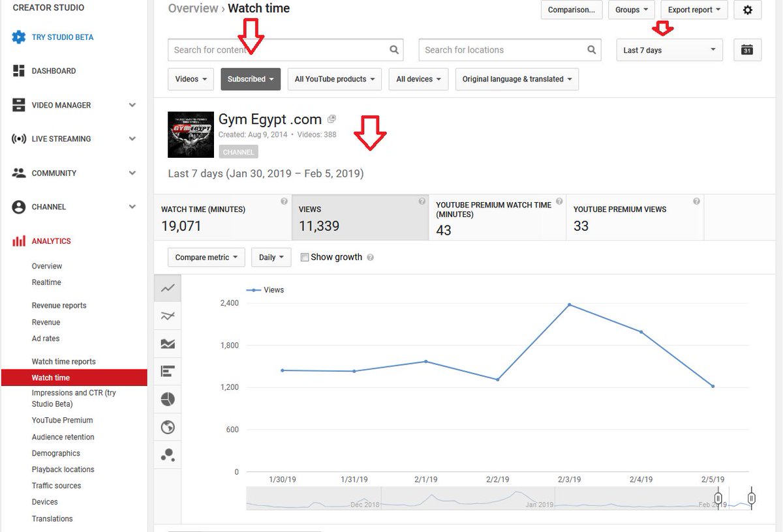Open the Audience retention report
The height and width of the screenshot is (532, 783).
pyautogui.click(x=63, y=437)
